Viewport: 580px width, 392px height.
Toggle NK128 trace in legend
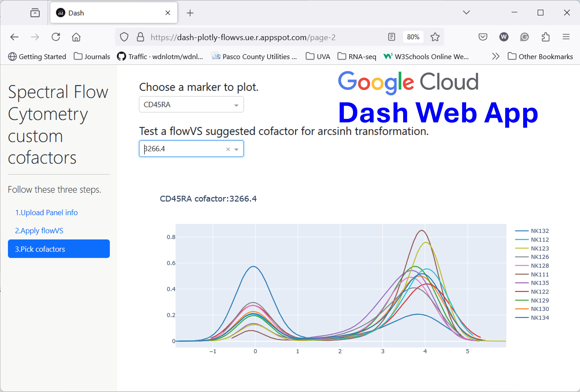tap(532, 265)
